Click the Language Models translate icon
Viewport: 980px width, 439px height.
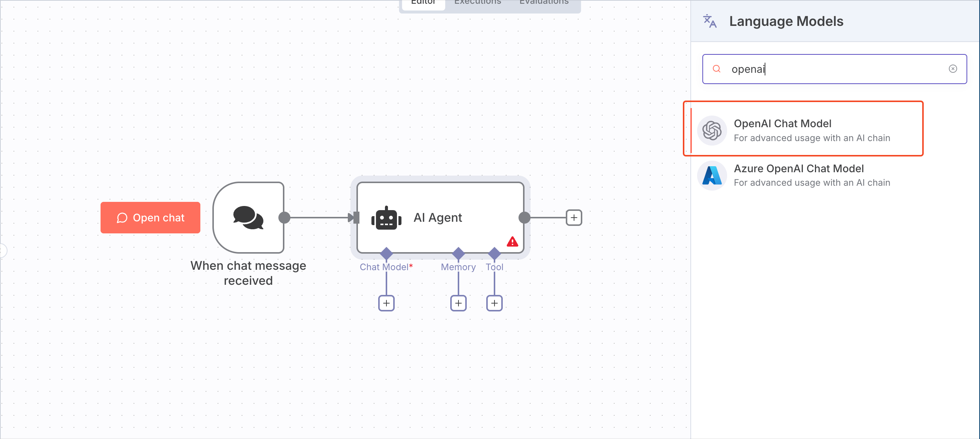[x=709, y=21]
